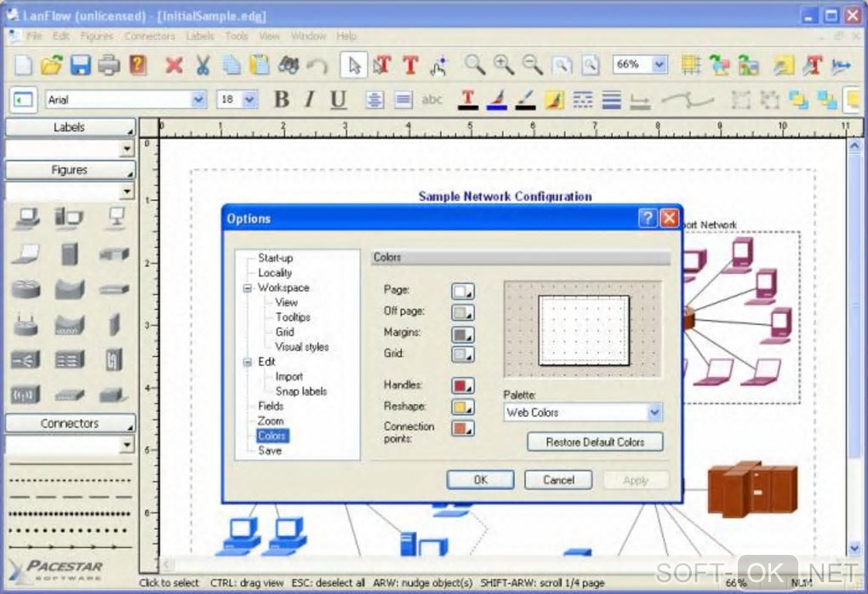Open the Labels panel dropdown
868x594 pixels.
click(128, 148)
